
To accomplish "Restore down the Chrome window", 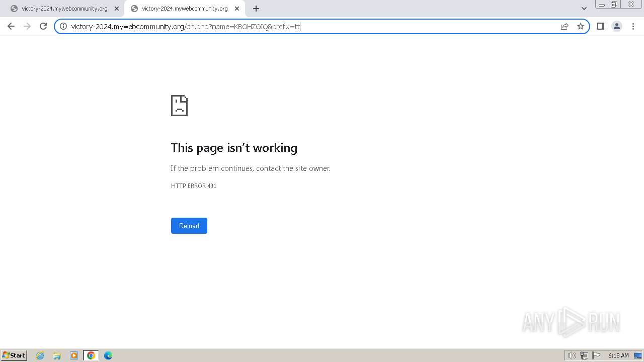I will (614, 5).
